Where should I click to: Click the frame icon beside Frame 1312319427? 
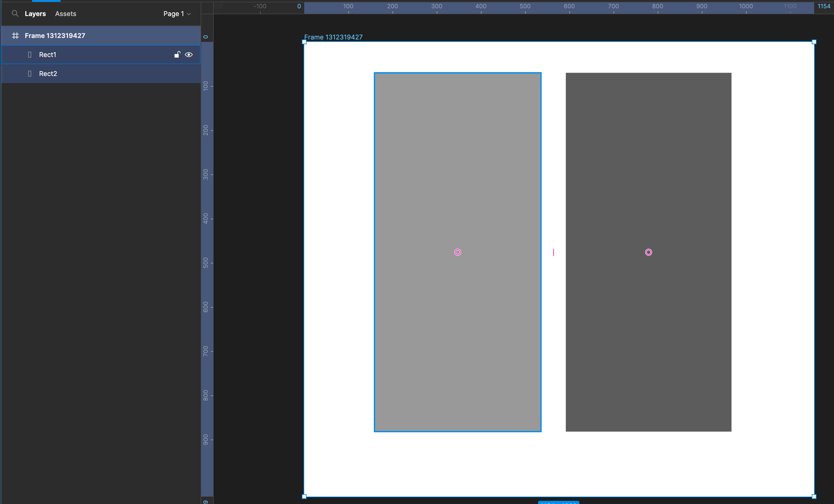(x=15, y=36)
